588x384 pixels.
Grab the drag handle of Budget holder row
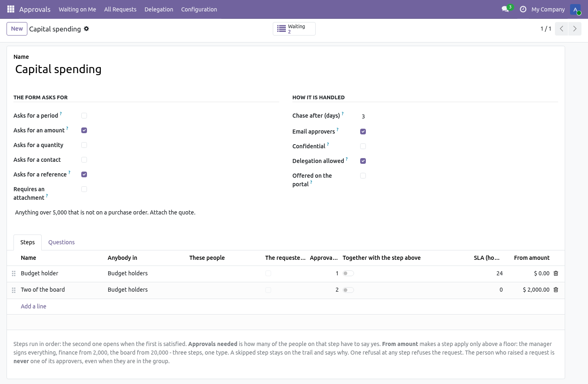pos(13,274)
